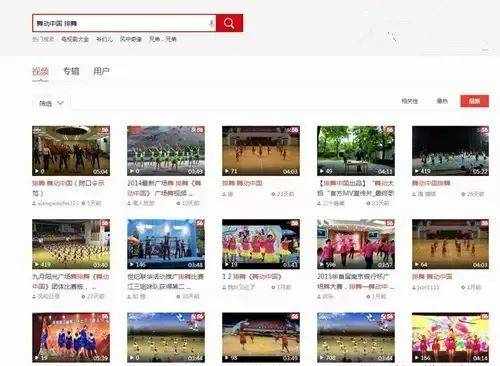Click 56 logo badge on second thumbnail
Screen dimensions: 500x366
click(199, 130)
